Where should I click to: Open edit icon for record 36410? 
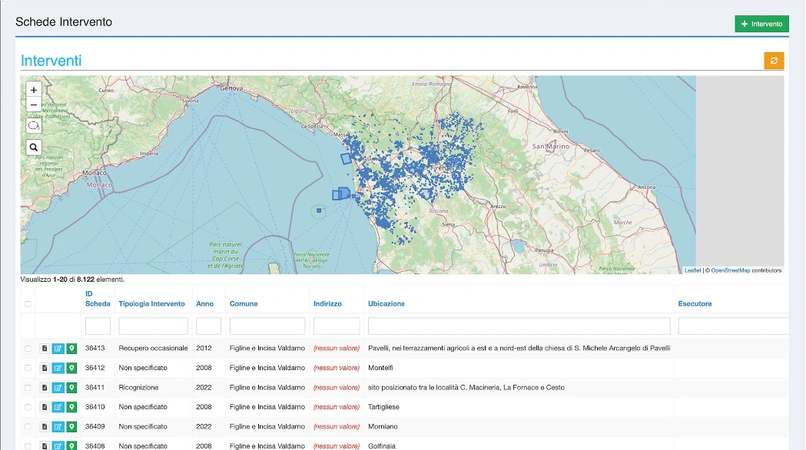(x=57, y=407)
